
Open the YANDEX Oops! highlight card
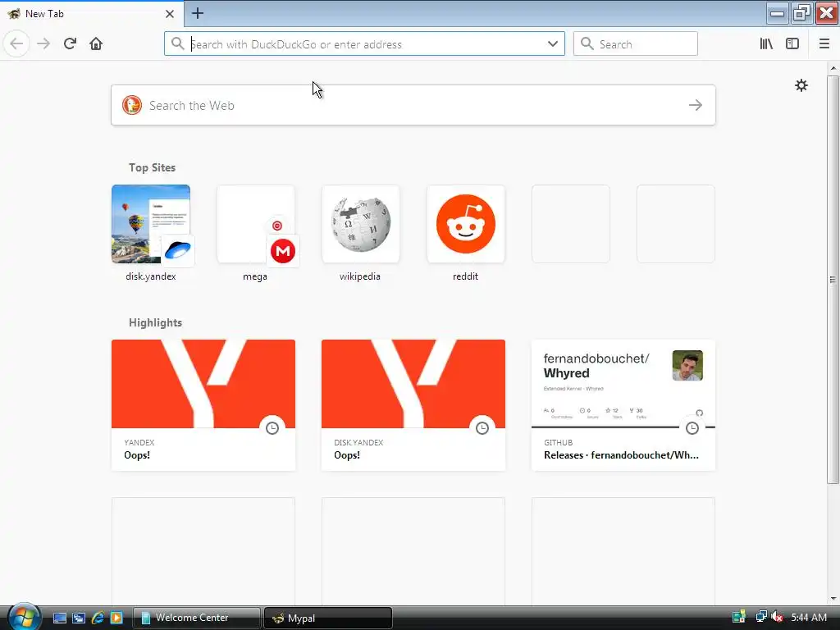pos(203,405)
